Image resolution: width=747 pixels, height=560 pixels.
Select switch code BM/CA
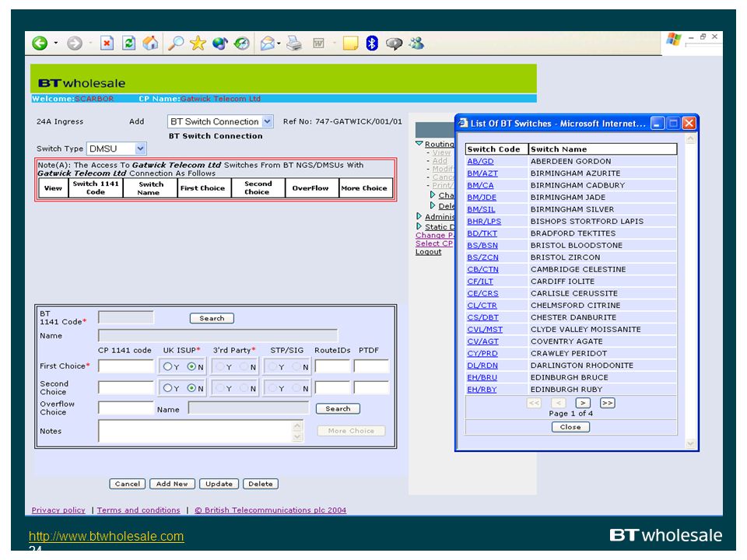[480, 185]
